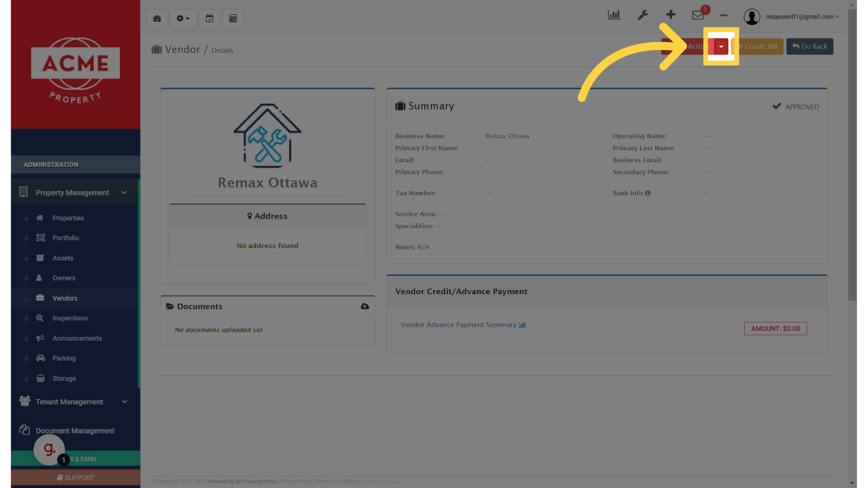Open the dashboard speedometer icon
The height and width of the screenshot is (488, 868).
coord(157,19)
